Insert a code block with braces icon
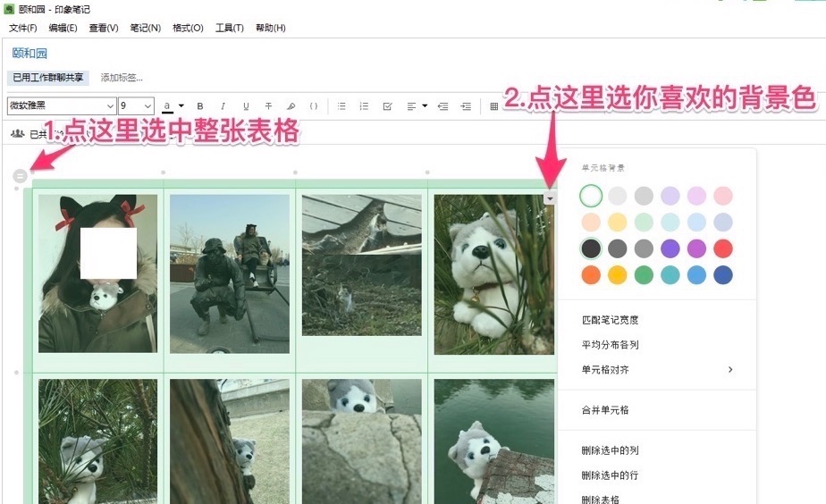Image resolution: width=826 pixels, height=504 pixels. pos(314,106)
